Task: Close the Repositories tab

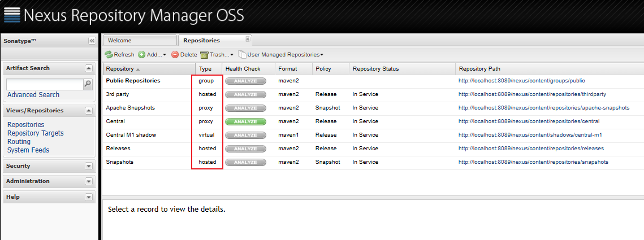Action: click(x=247, y=39)
